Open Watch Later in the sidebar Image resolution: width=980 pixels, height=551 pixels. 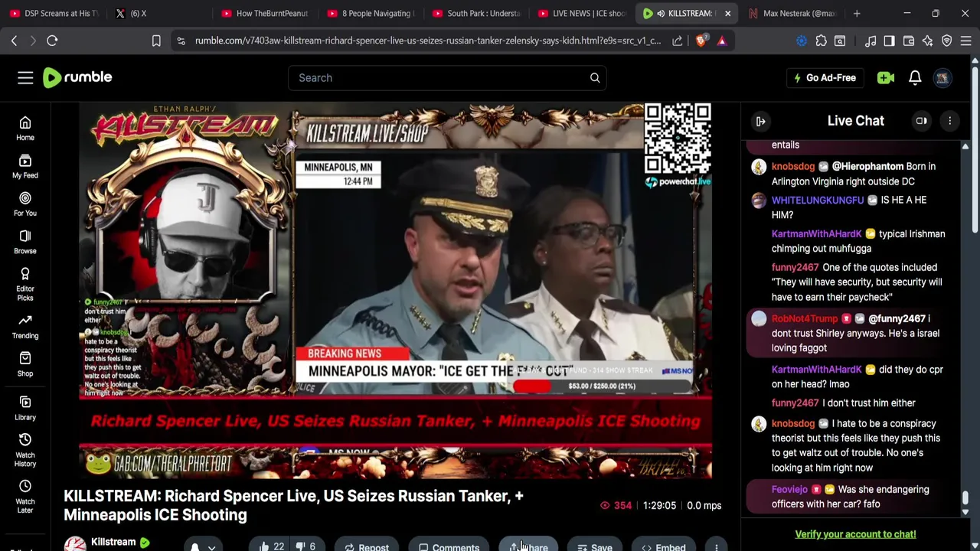(x=25, y=497)
